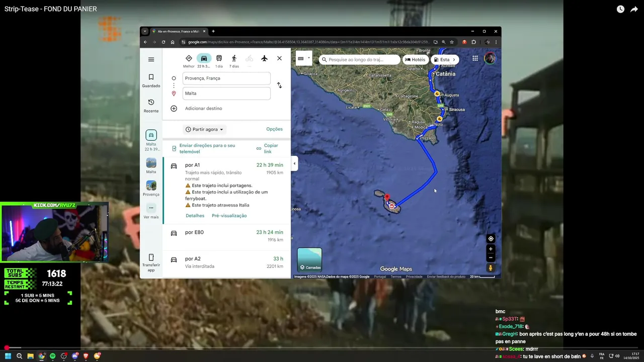
Task: Select the route por A1
Action: pyautogui.click(x=226, y=191)
